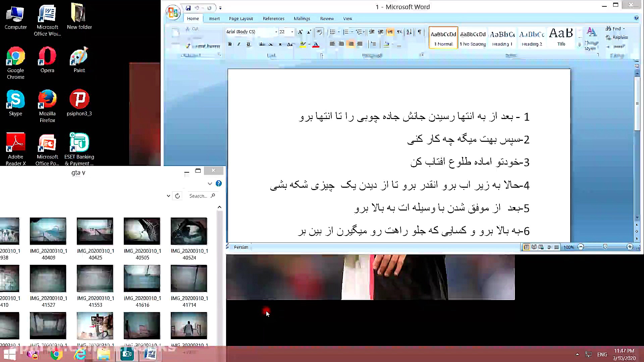The image size is (644, 362).
Task: Show paragraph marks with pilcrow icon
Action: point(419,32)
